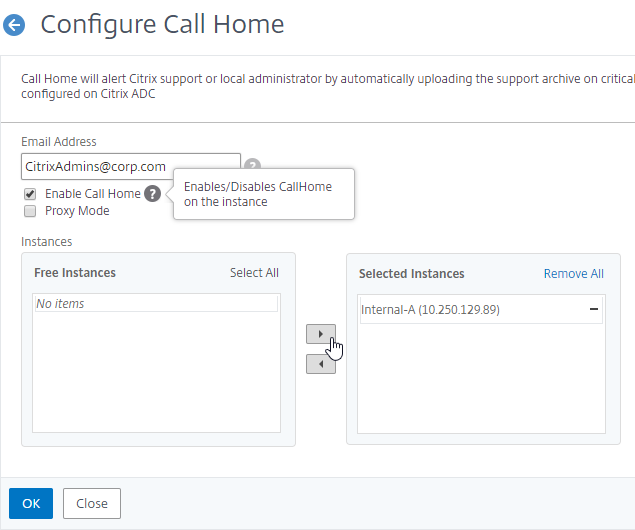The width and height of the screenshot is (635, 530).
Task: Select Internal-A (10.250.129.89) in Selected Instances
Action: [481, 310]
